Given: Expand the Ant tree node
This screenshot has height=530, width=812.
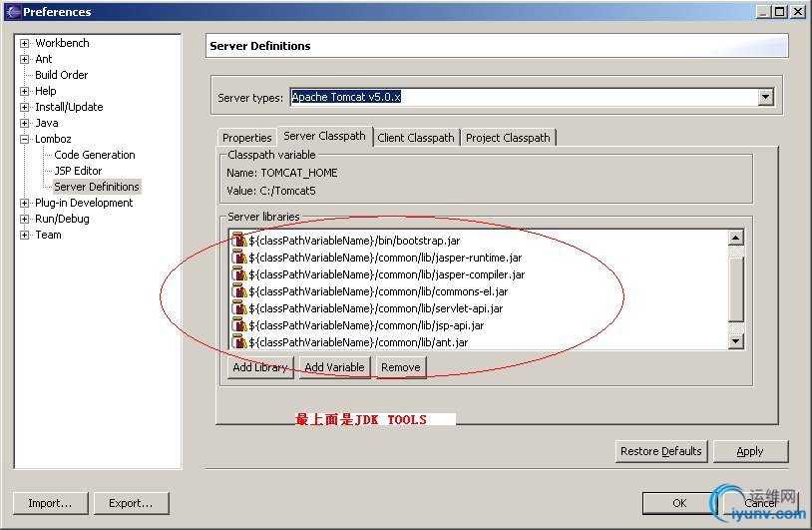Looking at the screenshot, I should click(x=24, y=59).
